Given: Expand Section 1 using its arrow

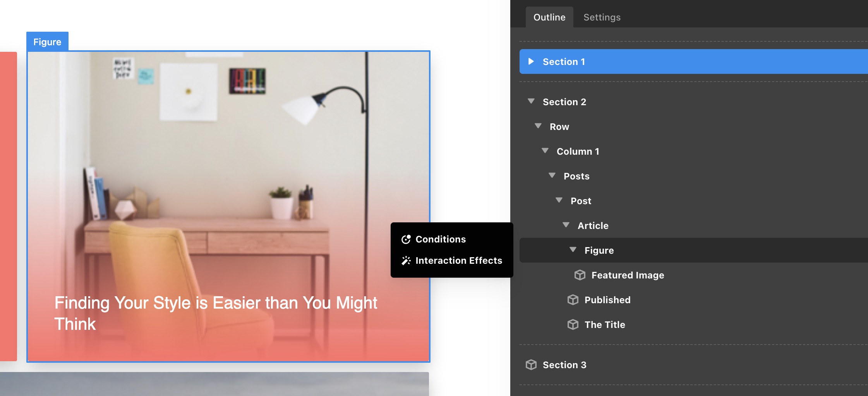Looking at the screenshot, I should pyautogui.click(x=531, y=61).
